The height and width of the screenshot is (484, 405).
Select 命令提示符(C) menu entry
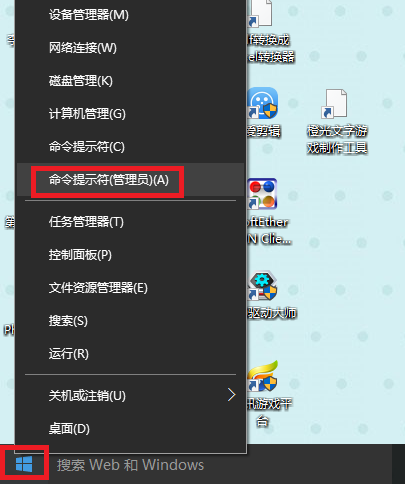point(130,147)
